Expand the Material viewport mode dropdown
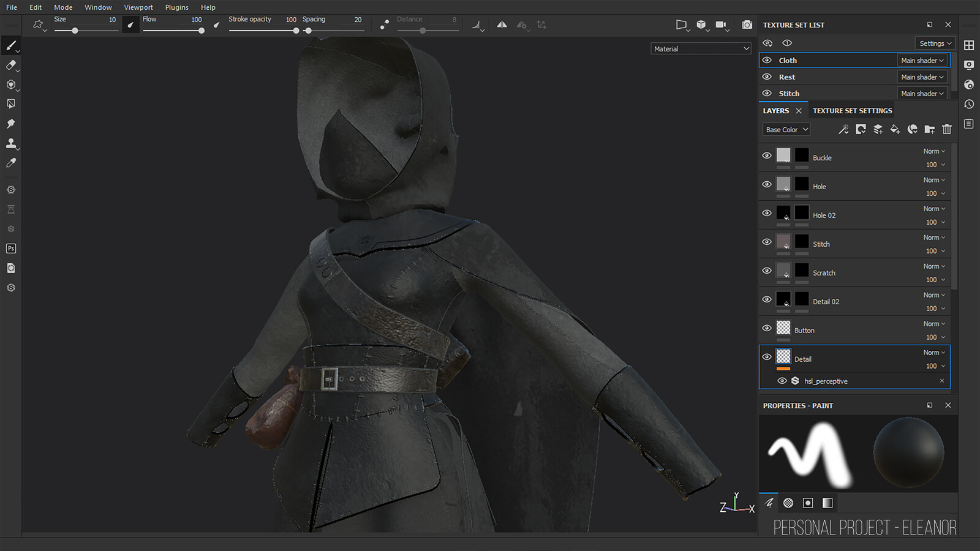Image resolution: width=980 pixels, height=551 pixels. tap(701, 49)
